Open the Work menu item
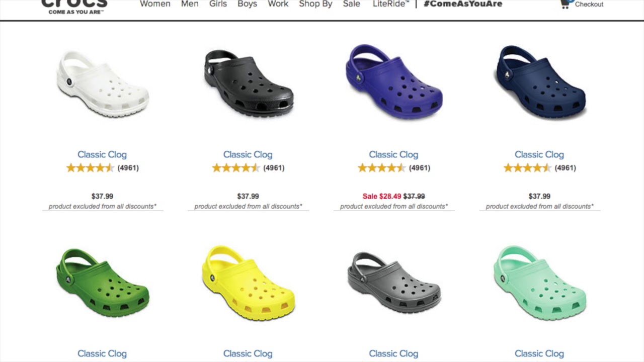This screenshot has width=644, height=362. pos(278,4)
